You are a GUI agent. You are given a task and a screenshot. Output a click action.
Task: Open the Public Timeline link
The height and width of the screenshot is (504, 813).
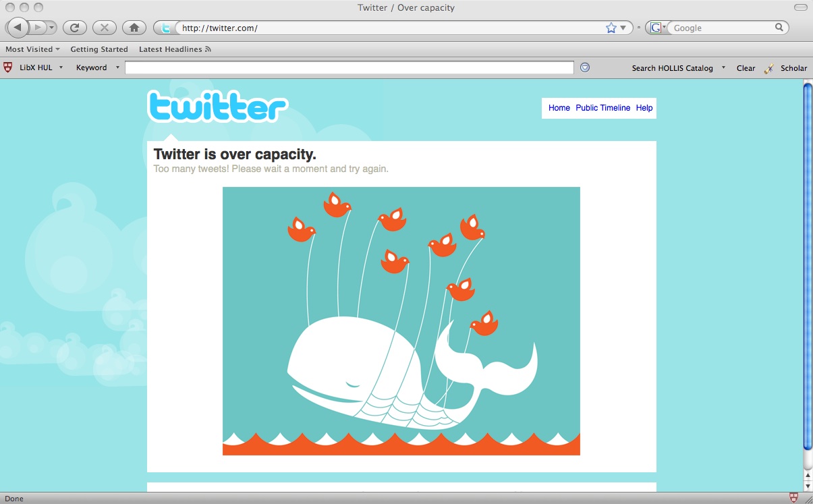pyautogui.click(x=602, y=108)
